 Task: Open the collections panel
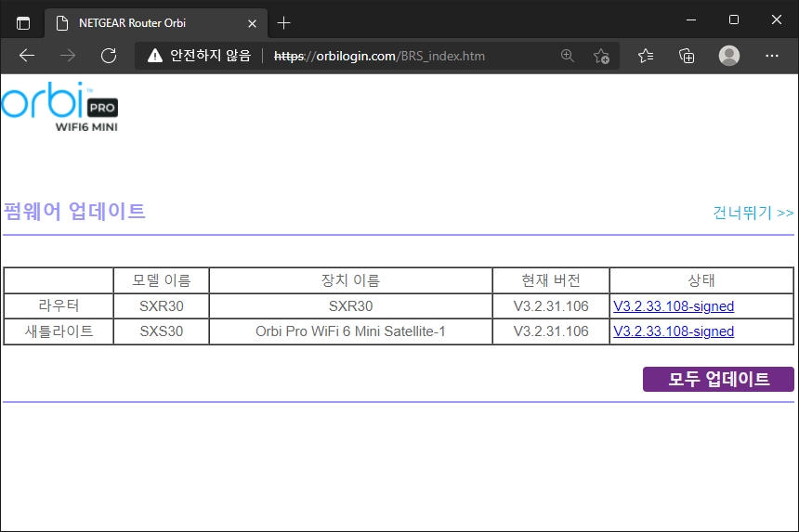687,56
